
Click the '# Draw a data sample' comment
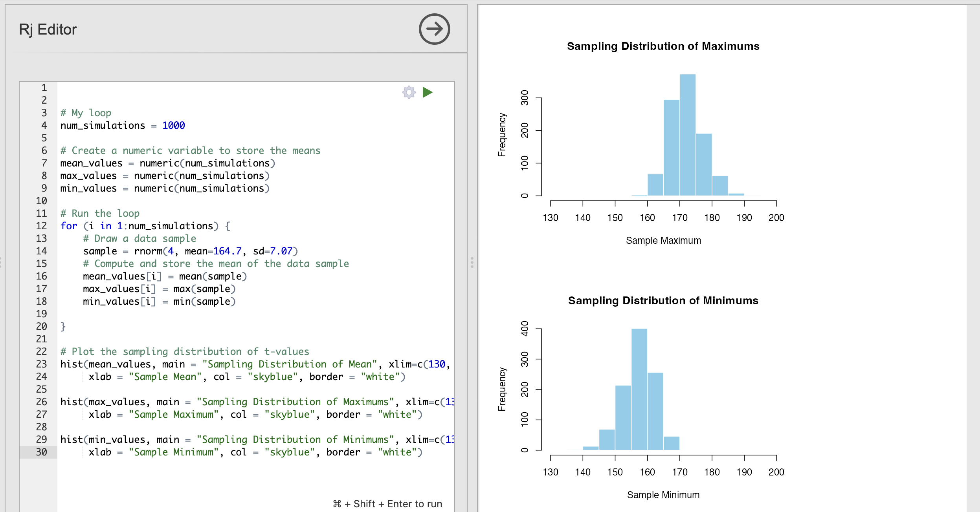[139, 238]
